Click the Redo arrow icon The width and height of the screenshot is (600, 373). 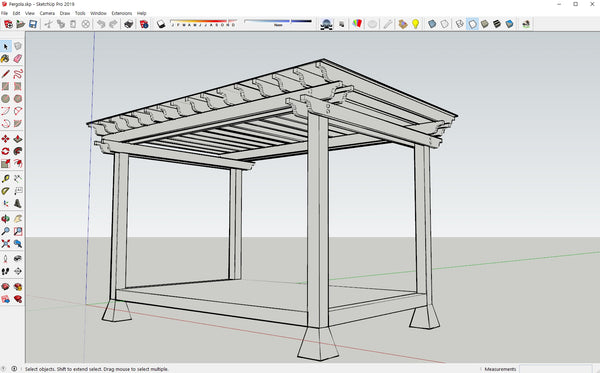click(x=113, y=24)
